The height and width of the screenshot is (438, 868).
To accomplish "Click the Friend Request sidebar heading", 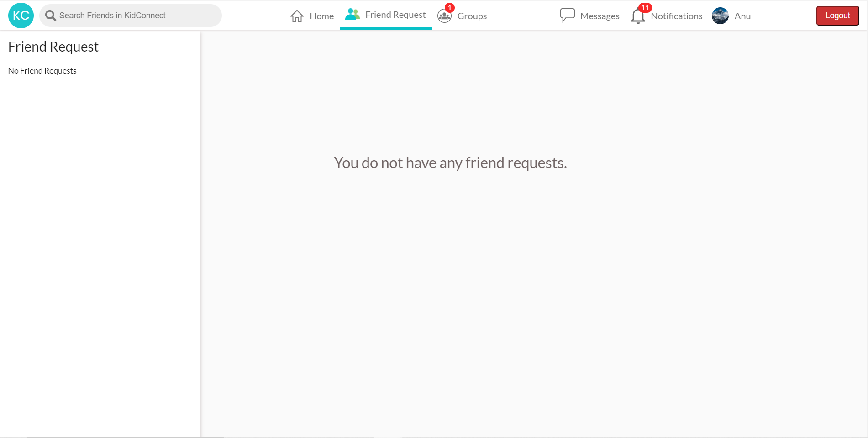I will [53, 47].
